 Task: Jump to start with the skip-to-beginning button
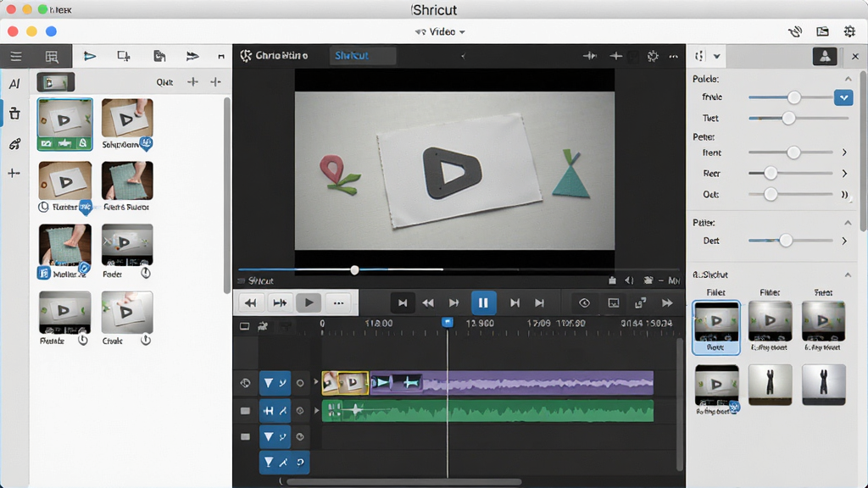coord(403,302)
